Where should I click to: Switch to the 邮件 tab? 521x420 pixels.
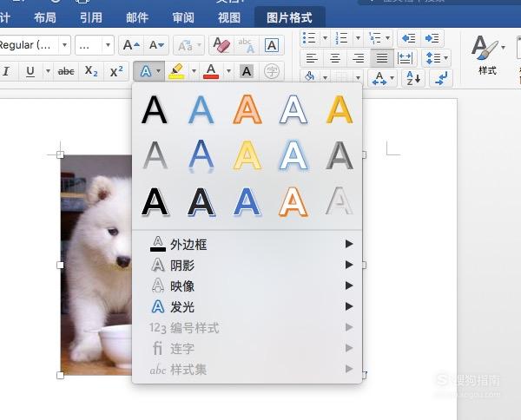coord(137,17)
